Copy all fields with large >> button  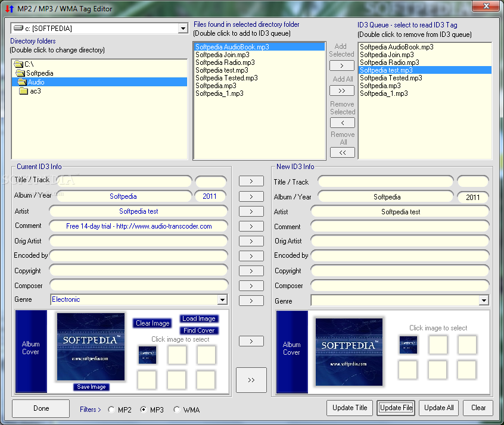click(251, 380)
